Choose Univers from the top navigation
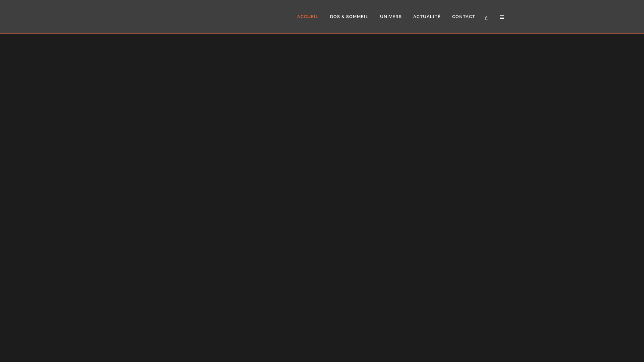This screenshot has height=362, width=644. pos(390,17)
